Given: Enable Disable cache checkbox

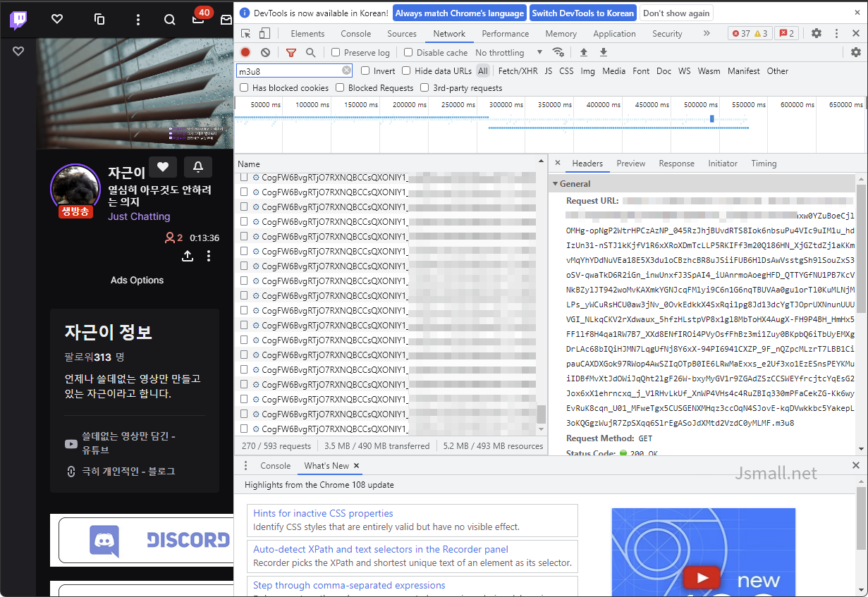Looking at the screenshot, I should point(408,52).
